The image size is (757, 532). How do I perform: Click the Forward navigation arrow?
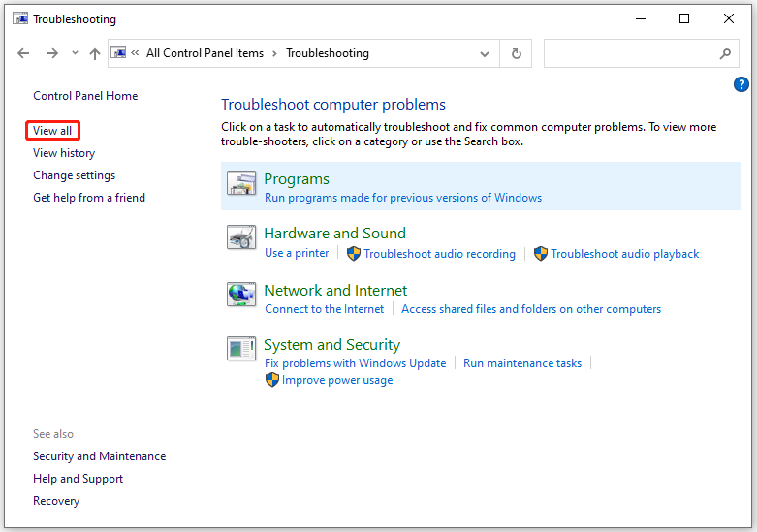52,53
